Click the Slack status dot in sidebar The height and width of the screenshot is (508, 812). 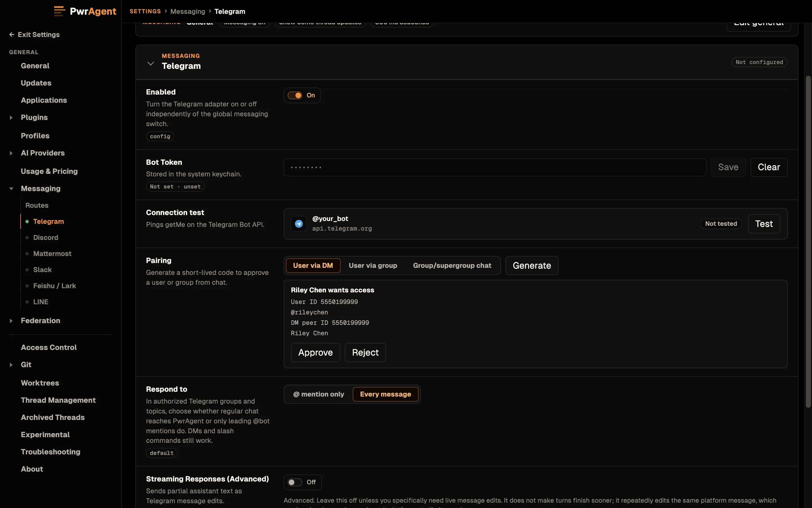(x=27, y=270)
